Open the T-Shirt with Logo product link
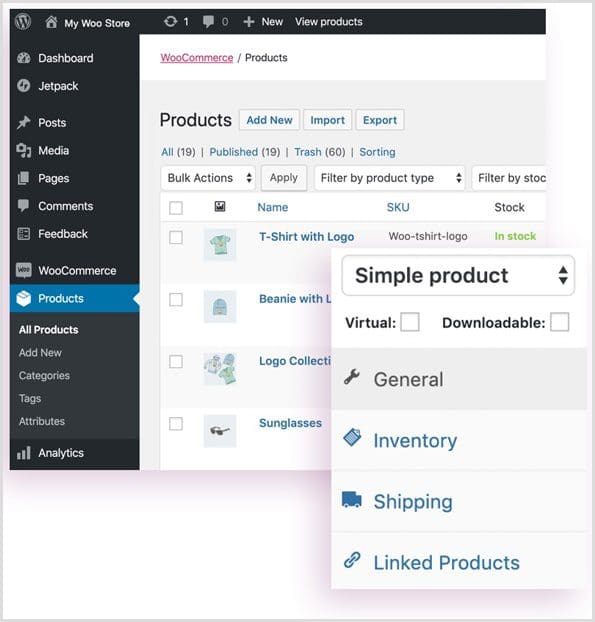595x622 pixels. pos(306,237)
